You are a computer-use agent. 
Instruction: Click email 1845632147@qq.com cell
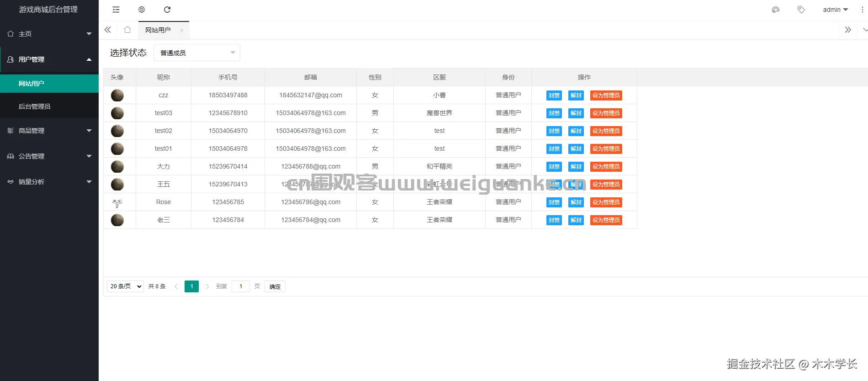point(311,95)
